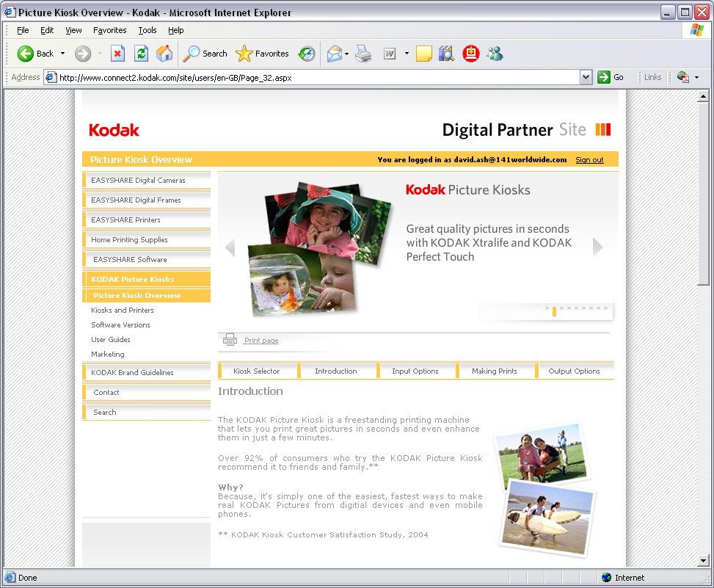Click the Forward arrow toolbar button
Screen dimensions: 714x588
83,54
